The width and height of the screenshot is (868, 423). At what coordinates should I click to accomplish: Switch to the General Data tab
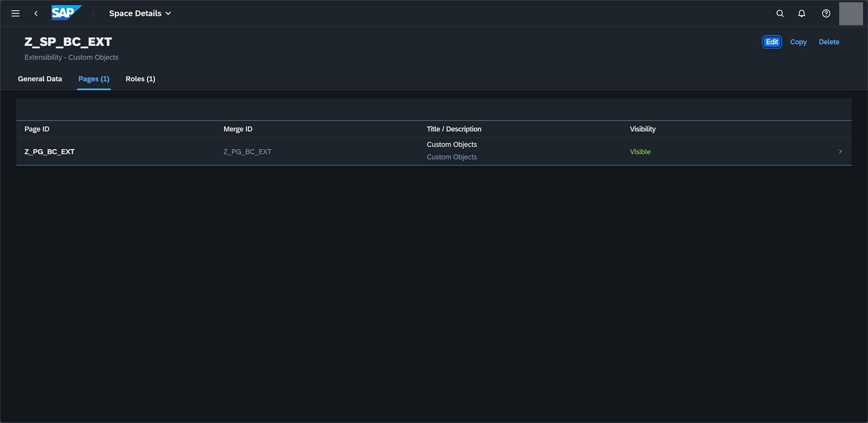[x=40, y=79]
